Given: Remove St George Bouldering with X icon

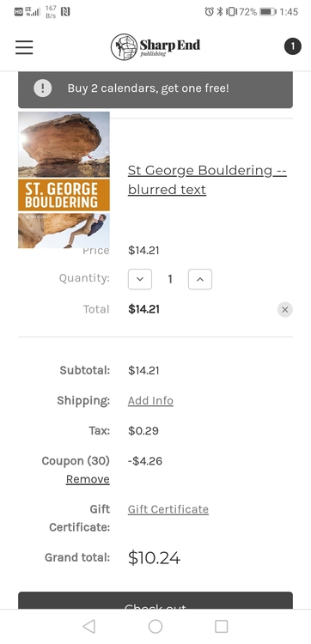Looking at the screenshot, I should coord(285,310).
